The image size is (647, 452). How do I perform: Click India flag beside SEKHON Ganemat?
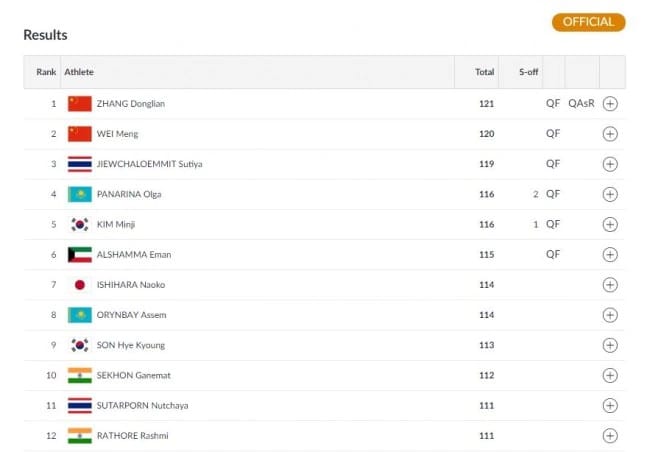[80, 375]
